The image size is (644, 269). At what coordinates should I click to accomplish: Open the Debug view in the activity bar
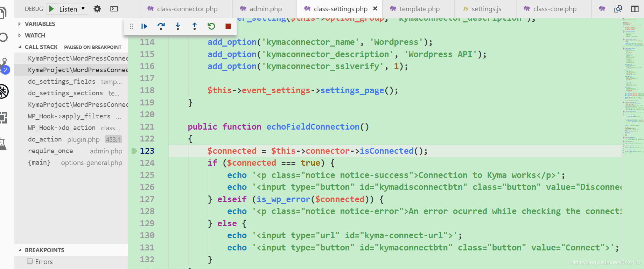(3, 91)
